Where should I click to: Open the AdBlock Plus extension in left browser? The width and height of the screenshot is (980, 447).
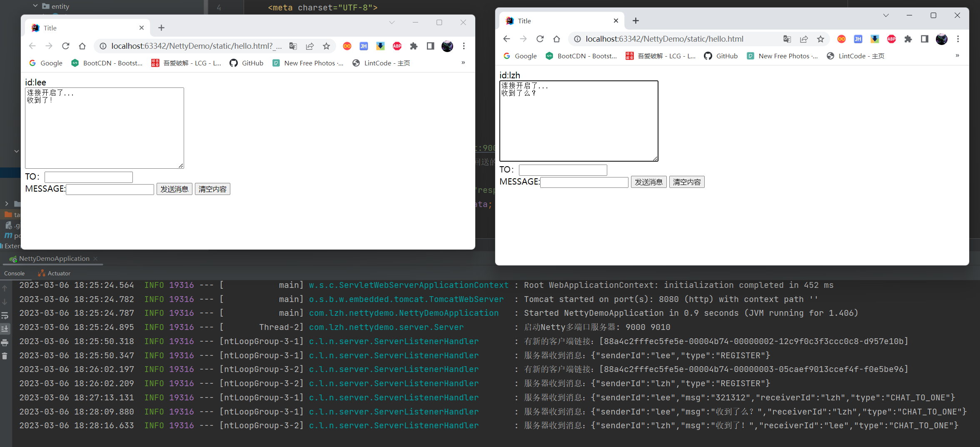tap(397, 46)
